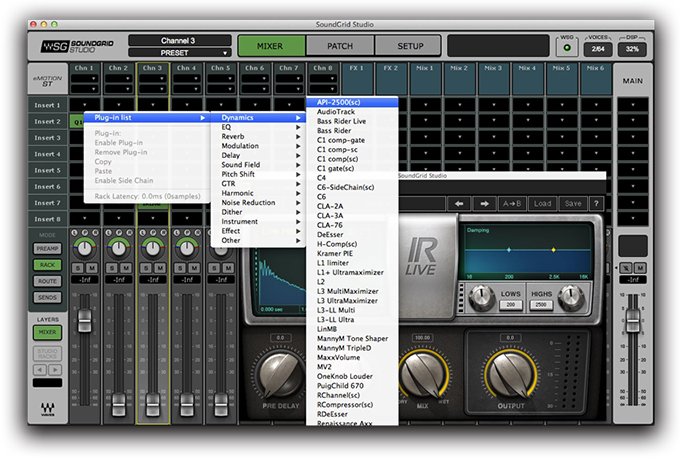Click the WSG network status LED
This screenshot has height=462, width=680.
[567, 48]
